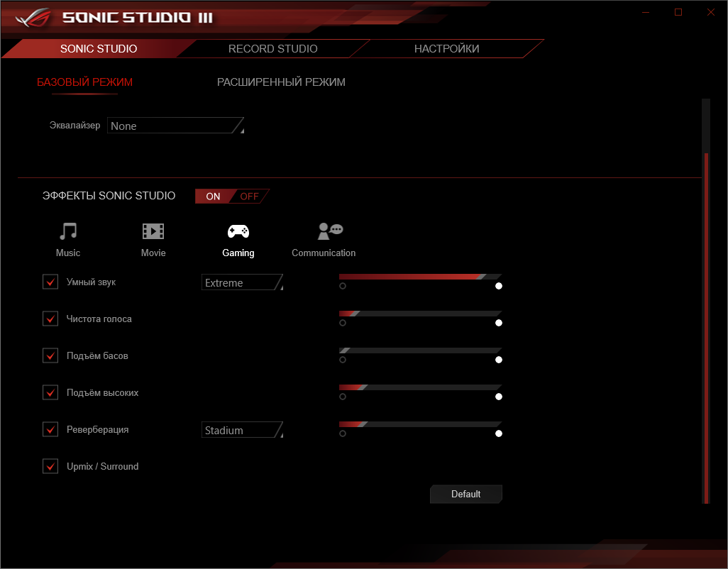Set Чистота голоса slider to minimum dot
The image size is (728, 569).
click(x=343, y=323)
